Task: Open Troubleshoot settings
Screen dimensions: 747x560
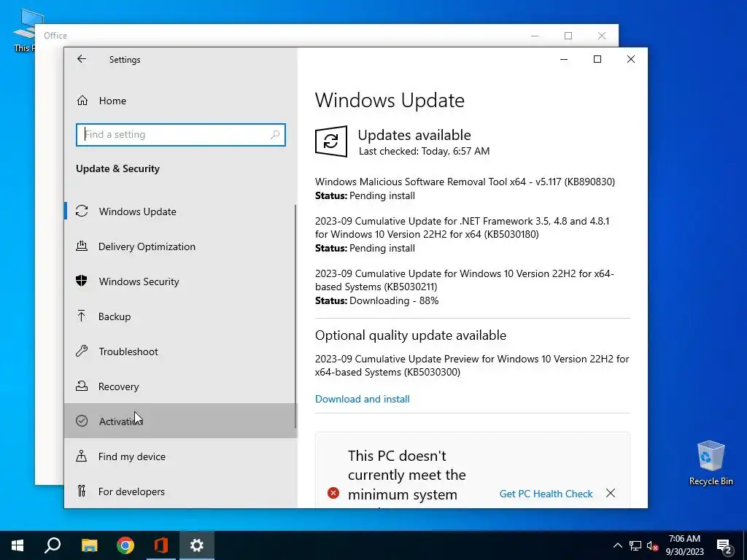Action: point(180,351)
